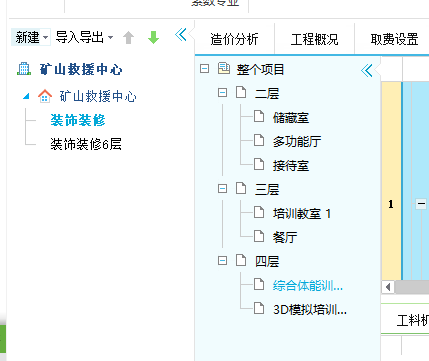
Task: Select the 餐厅 item
Action: tap(285, 238)
